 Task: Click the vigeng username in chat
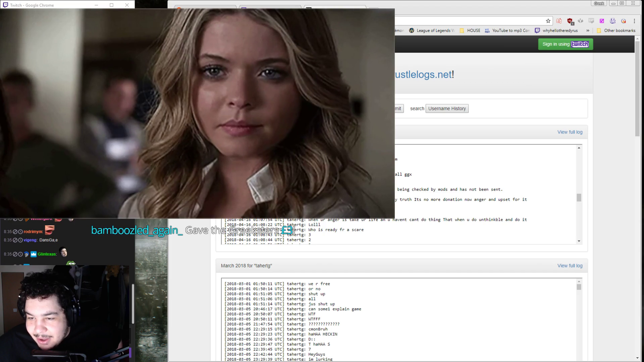coord(30,240)
